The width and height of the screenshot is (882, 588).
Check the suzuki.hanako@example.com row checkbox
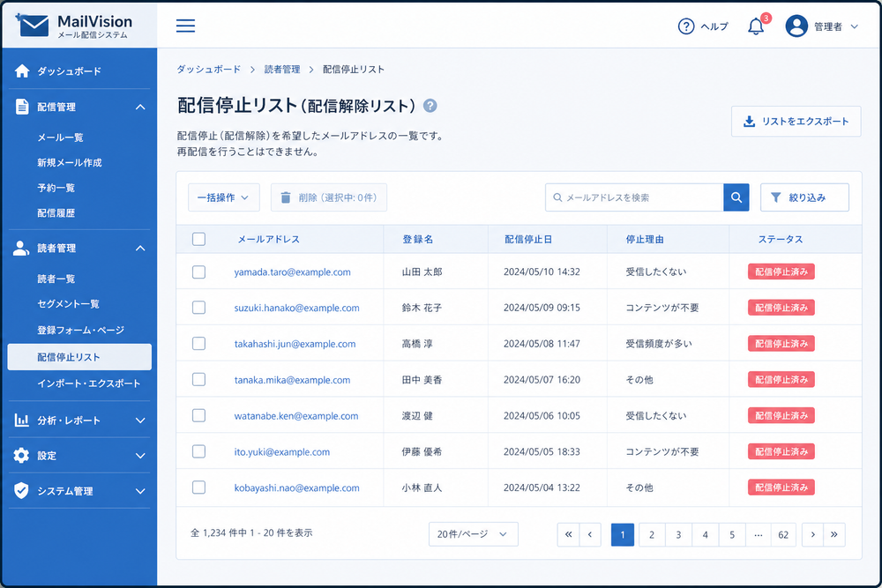tap(198, 308)
